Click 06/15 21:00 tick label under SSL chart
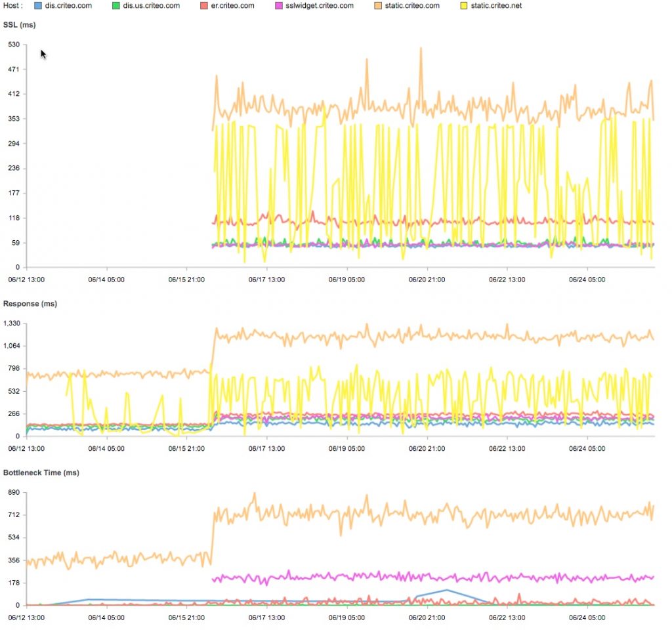The image size is (672, 630). click(186, 280)
